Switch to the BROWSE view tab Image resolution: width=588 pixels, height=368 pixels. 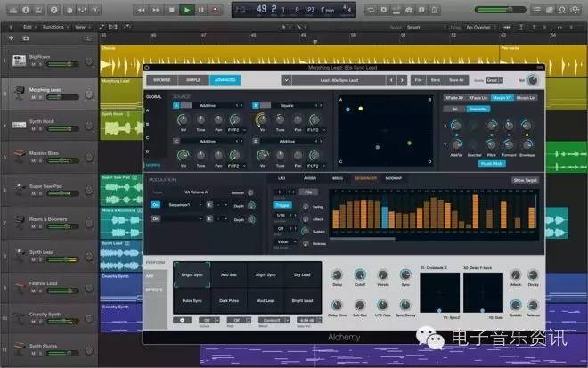click(163, 80)
